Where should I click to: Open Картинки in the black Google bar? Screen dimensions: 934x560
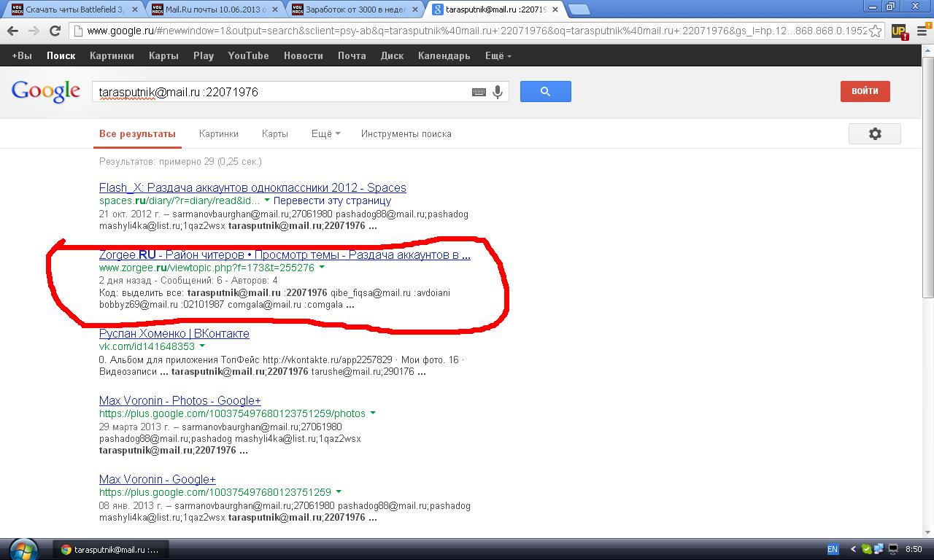tap(112, 55)
